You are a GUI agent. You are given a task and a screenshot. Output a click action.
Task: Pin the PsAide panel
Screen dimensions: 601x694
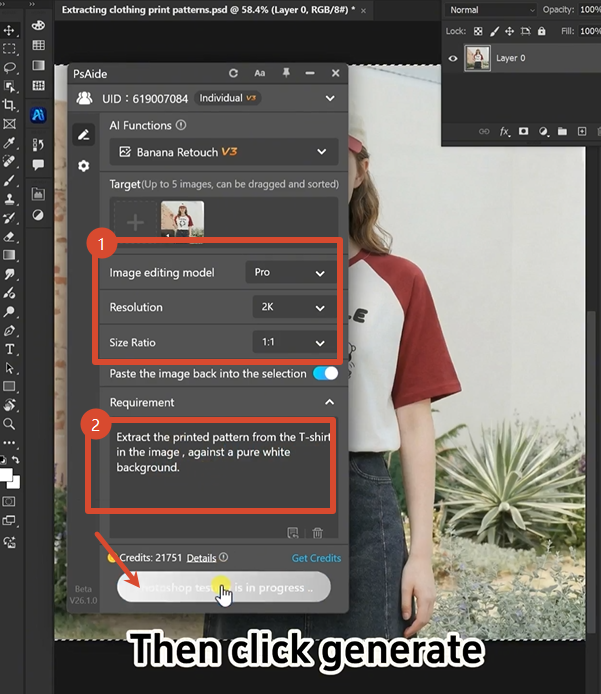click(x=286, y=73)
